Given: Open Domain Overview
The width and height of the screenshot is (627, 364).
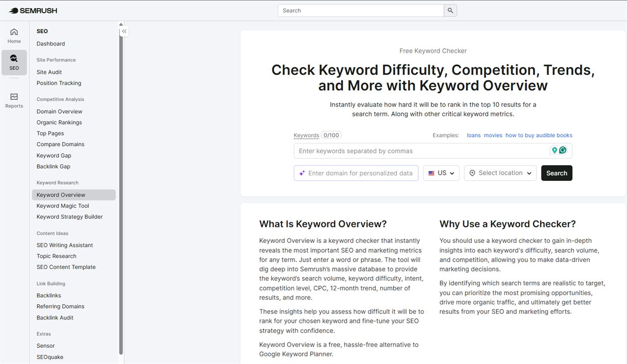Looking at the screenshot, I should pyautogui.click(x=59, y=111).
